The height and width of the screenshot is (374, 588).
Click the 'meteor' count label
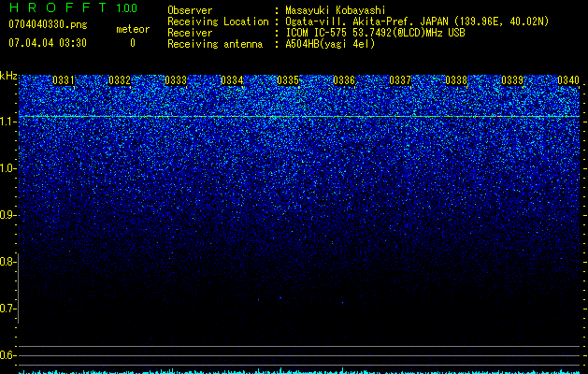point(133,29)
